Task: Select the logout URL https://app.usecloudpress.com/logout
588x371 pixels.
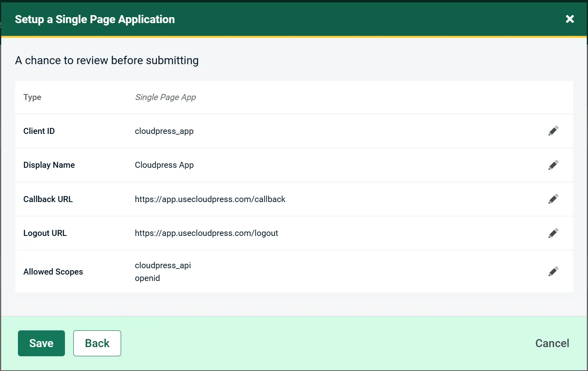Action: point(206,233)
